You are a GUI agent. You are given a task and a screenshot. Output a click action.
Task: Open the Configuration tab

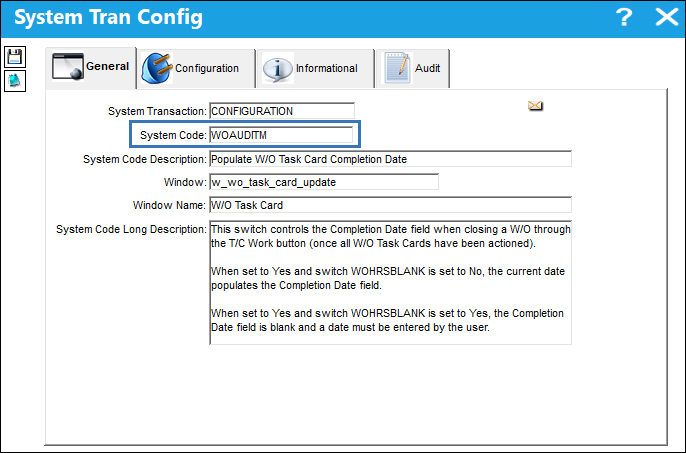coord(196,69)
